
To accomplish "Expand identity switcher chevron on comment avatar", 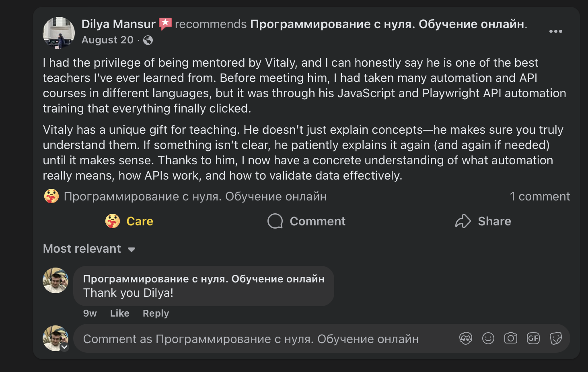I will click(64, 347).
